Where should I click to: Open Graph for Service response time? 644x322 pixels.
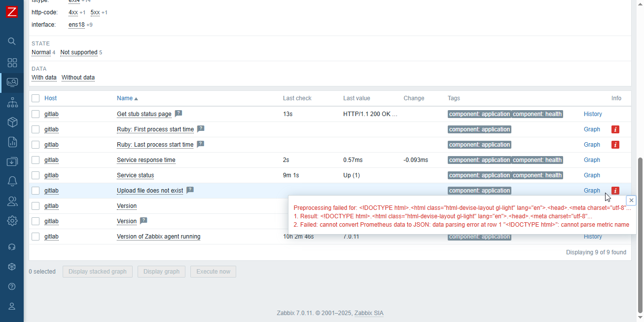[592, 160]
